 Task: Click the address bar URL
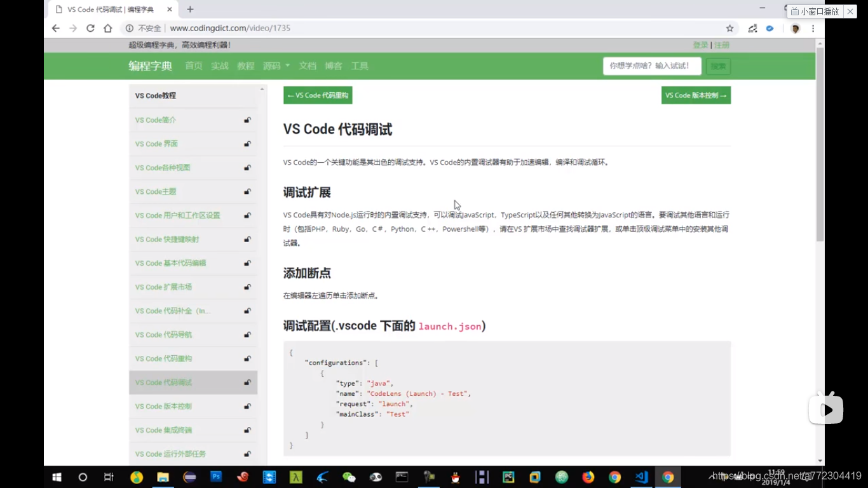[230, 28]
